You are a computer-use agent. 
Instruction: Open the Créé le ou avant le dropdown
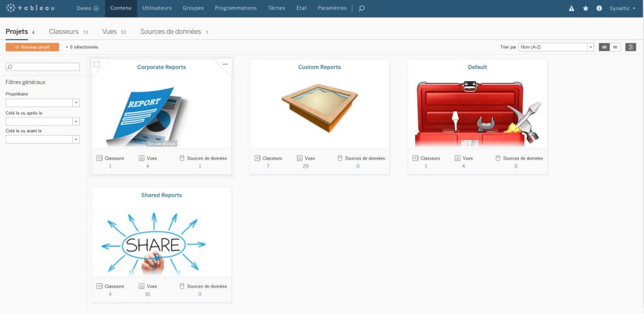(43, 139)
